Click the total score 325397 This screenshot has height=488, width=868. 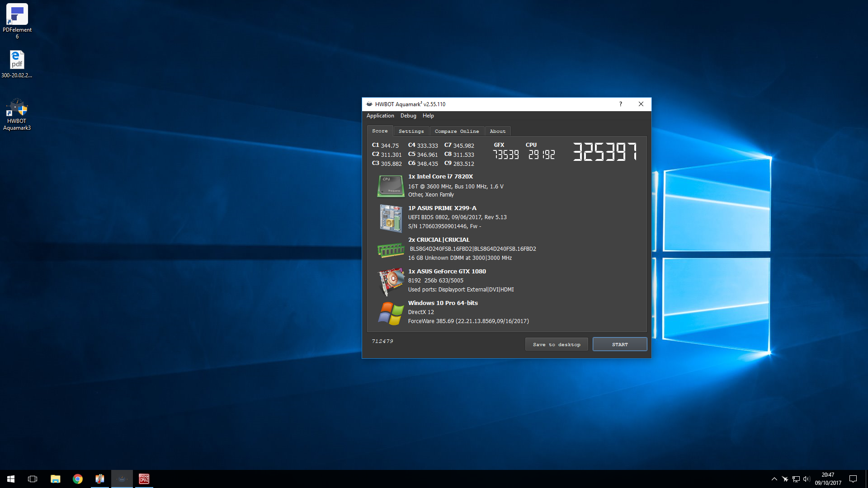(605, 152)
